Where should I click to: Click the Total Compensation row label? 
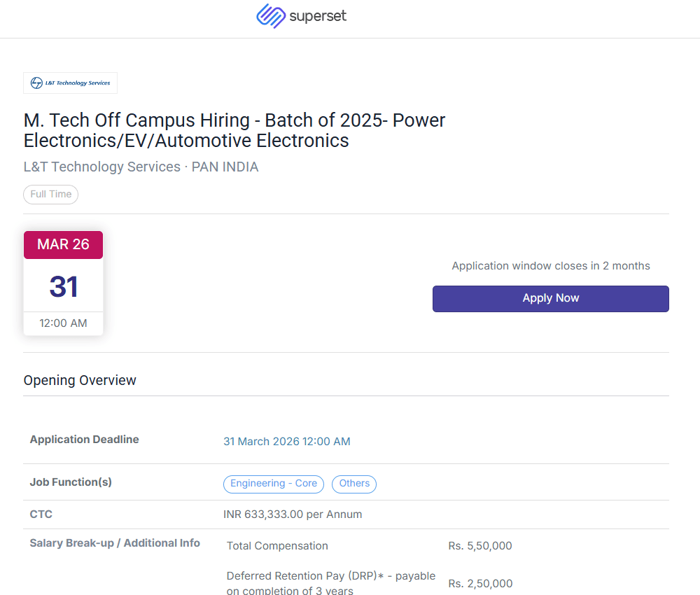pos(277,546)
